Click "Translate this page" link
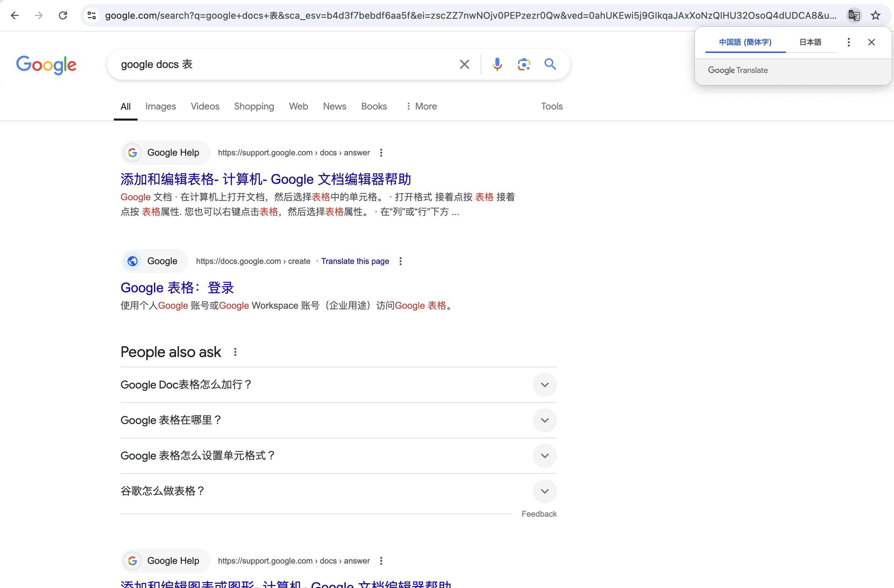The height and width of the screenshot is (588, 894). tap(354, 261)
